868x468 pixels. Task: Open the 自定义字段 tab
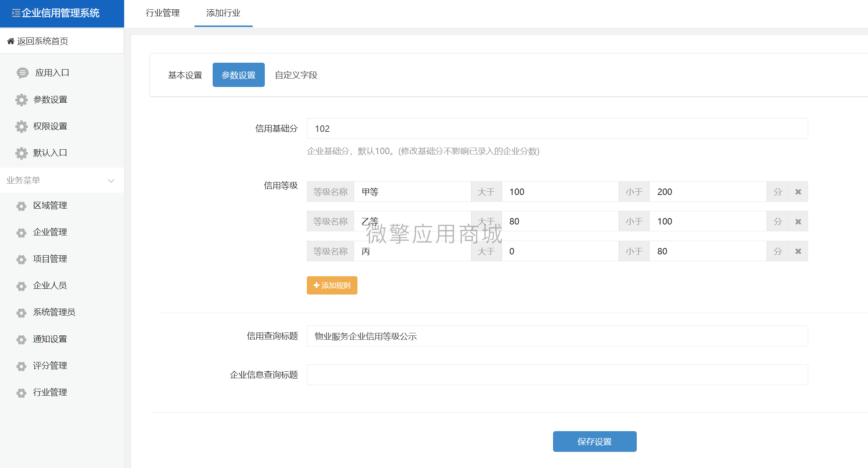296,75
